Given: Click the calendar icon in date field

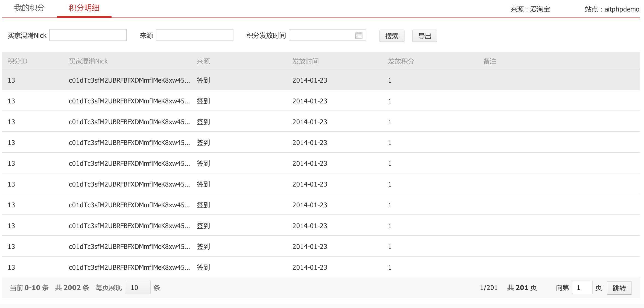Looking at the screenshot, I should coord(359,35).
